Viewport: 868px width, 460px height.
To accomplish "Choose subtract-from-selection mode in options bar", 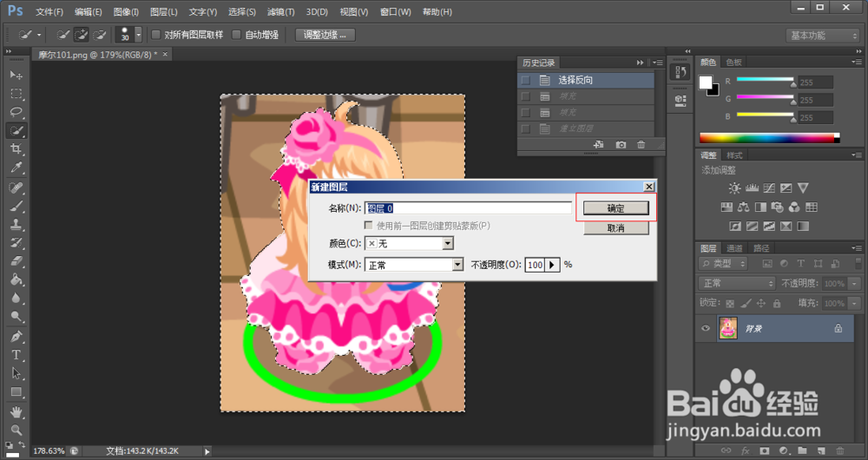I will click(100, 35).
